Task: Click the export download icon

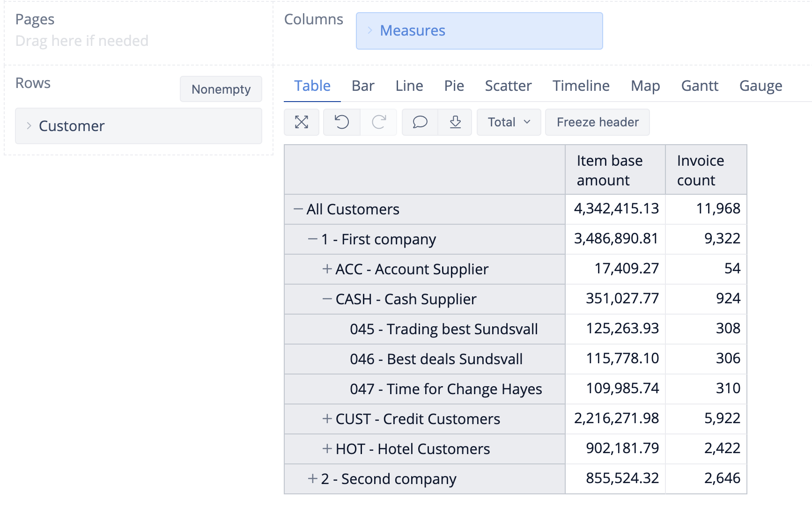Action: 455,122
